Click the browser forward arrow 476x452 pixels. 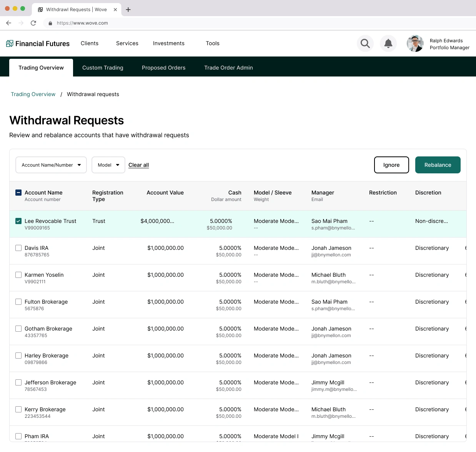tap(21, 23)
